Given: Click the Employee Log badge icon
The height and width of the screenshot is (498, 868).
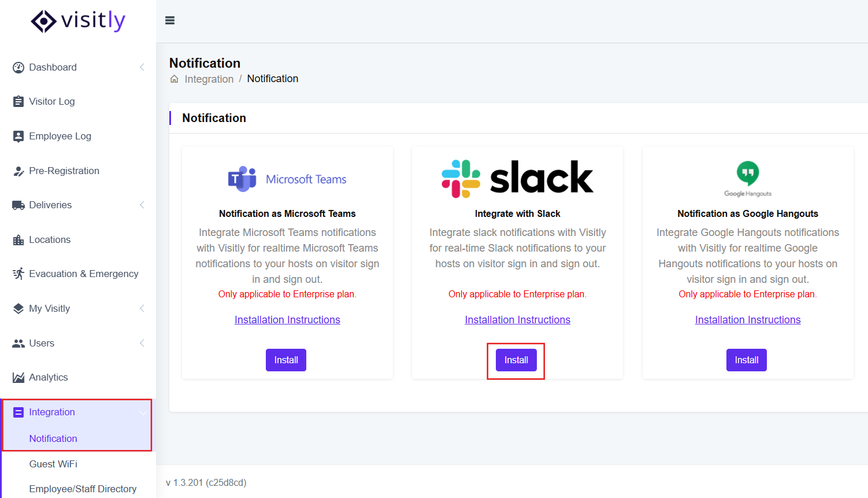Looking at the screenshot, I should (18, 137).
